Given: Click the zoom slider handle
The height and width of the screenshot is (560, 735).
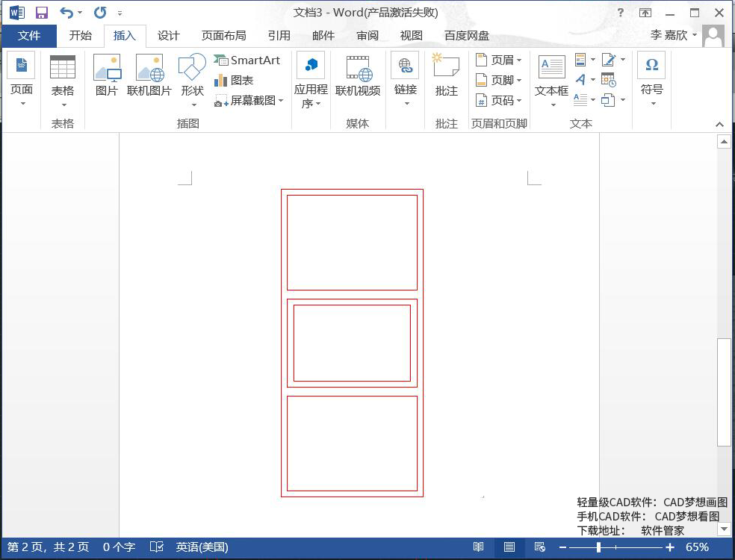Looking at the screenshot, I should [598, 547].
